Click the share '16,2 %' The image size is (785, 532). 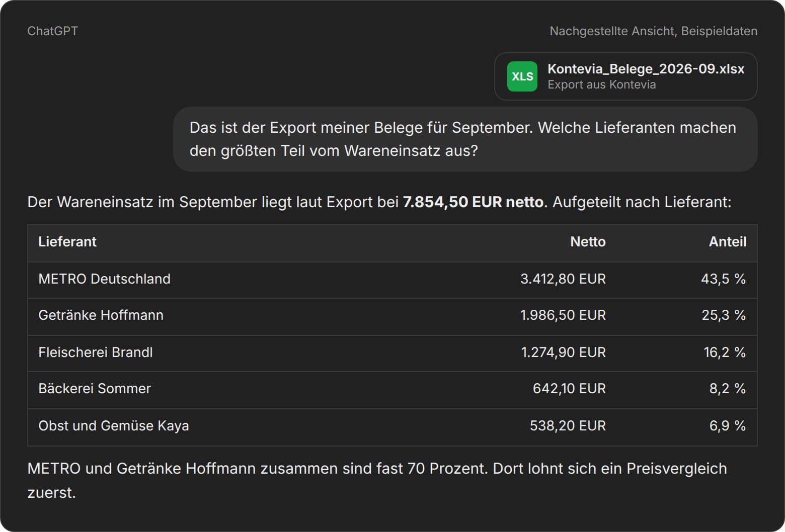(725, 352)
